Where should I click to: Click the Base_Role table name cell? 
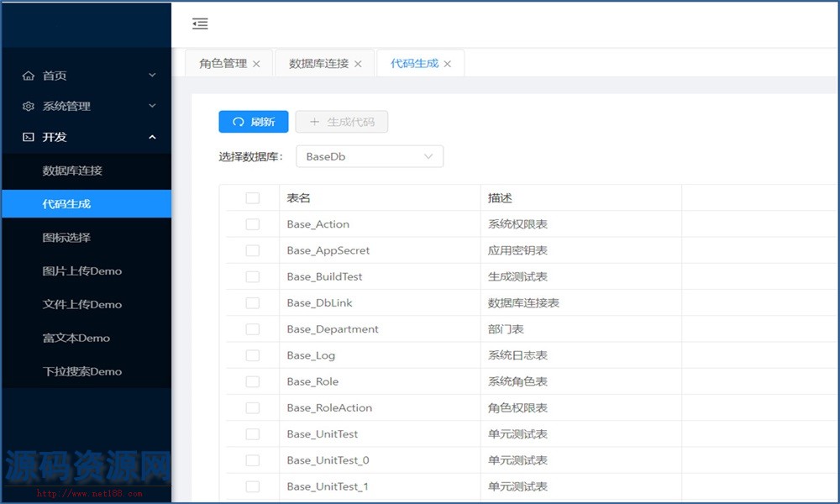312,381
